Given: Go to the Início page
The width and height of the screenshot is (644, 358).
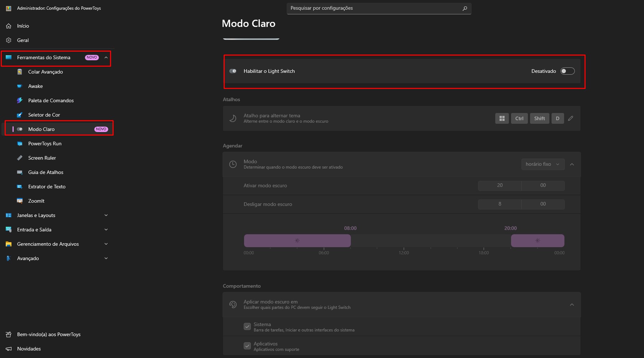Looking at the screenshot, I should [22, 25].
